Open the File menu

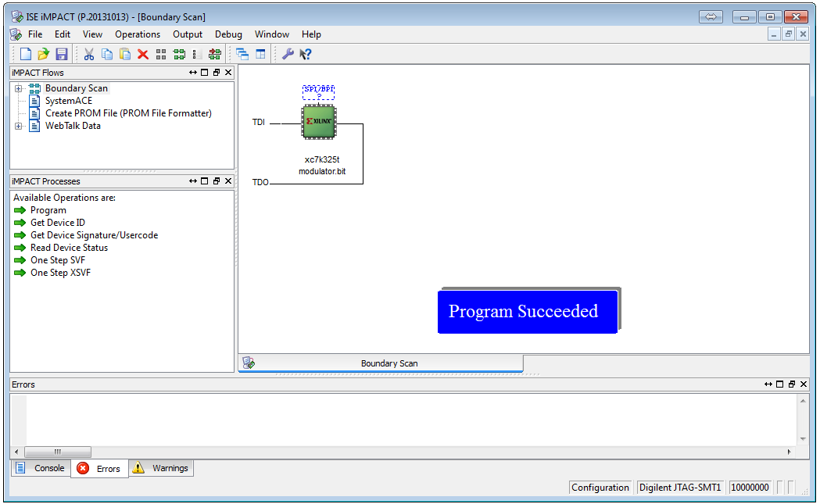[35, 34]
